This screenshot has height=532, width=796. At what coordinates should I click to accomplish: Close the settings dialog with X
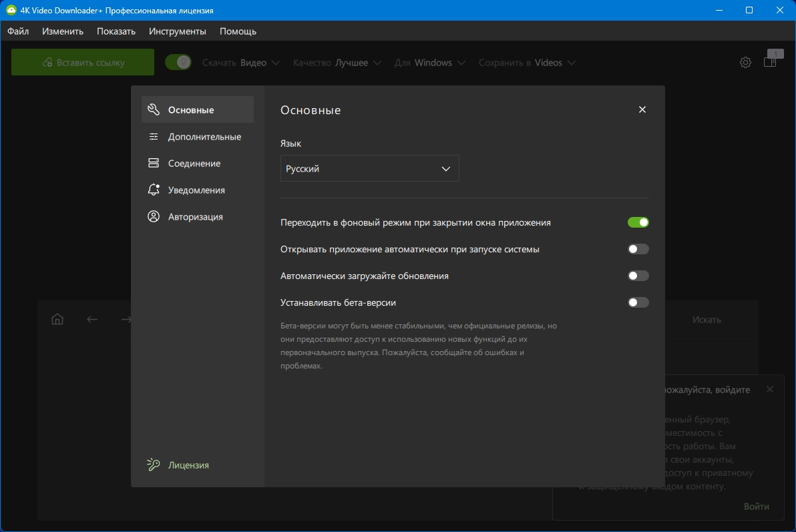tap(642, 109)
